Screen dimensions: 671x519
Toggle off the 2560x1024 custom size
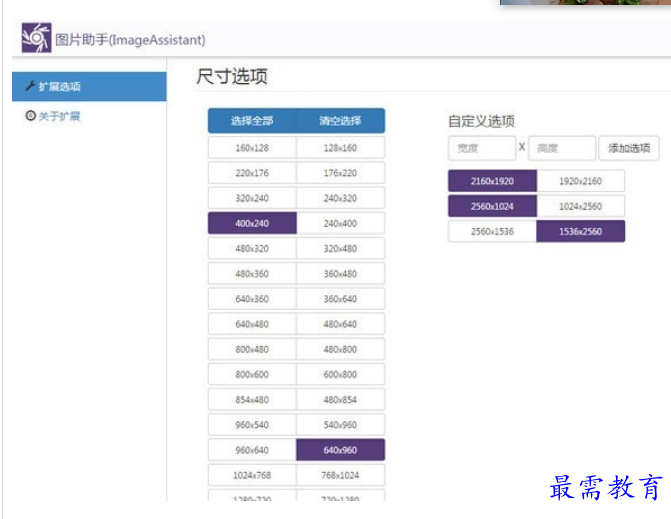click(x=492, y=206)
